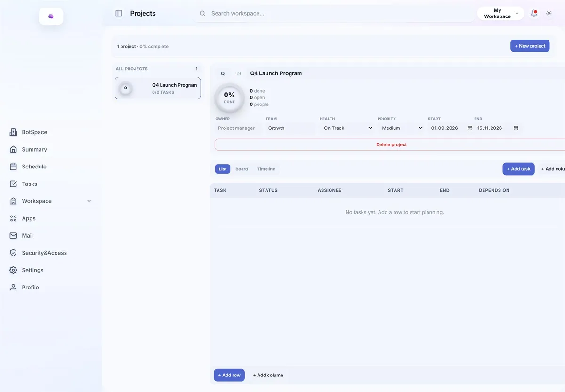565x392 pixels.
Task: Click the ALL PROJECTS heading
Action: pos(132,69)
